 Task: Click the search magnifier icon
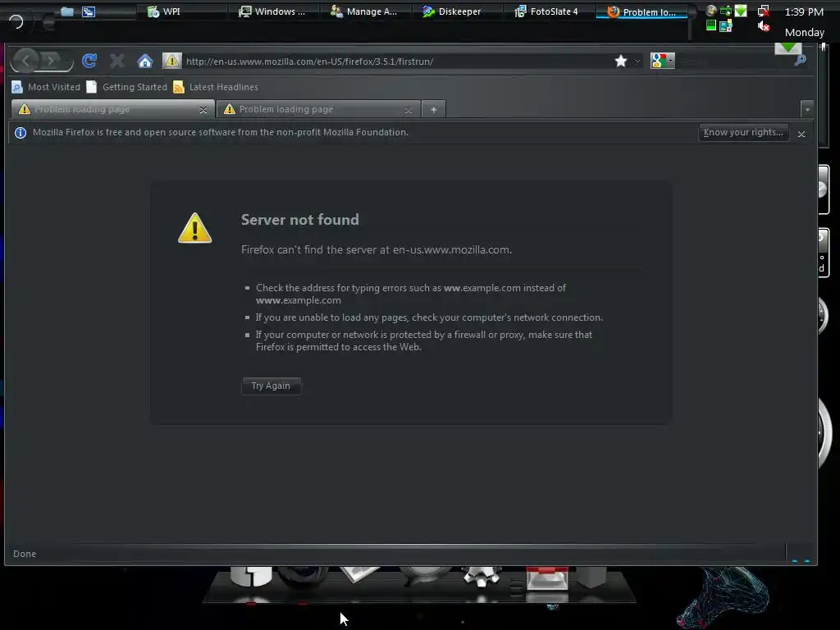tap(801, 61)
